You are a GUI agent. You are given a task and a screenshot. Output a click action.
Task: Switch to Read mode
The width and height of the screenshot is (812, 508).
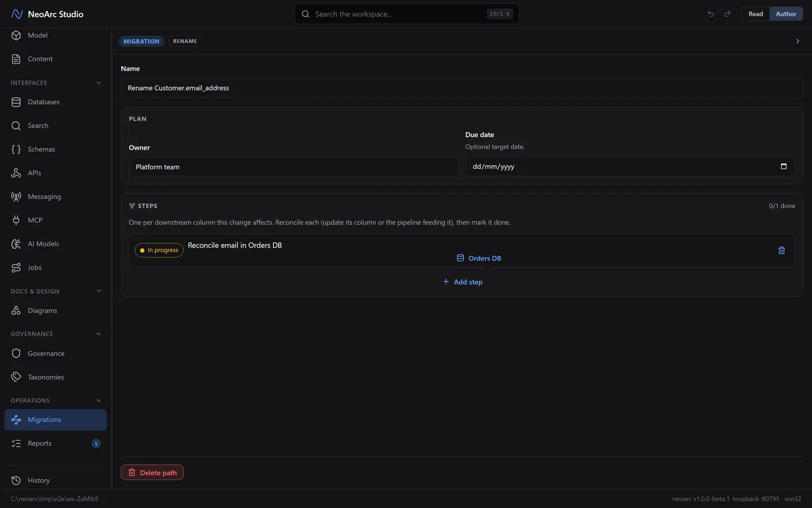point(756,14)
